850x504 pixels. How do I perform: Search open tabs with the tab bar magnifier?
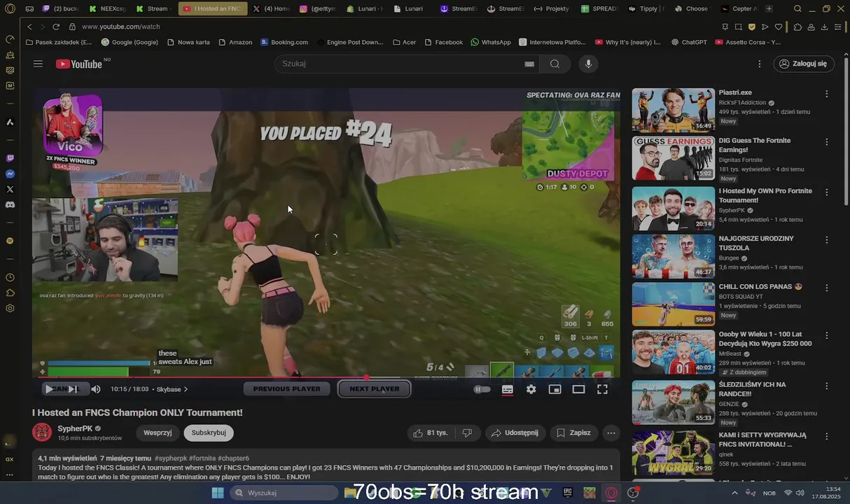pos(797,9)
